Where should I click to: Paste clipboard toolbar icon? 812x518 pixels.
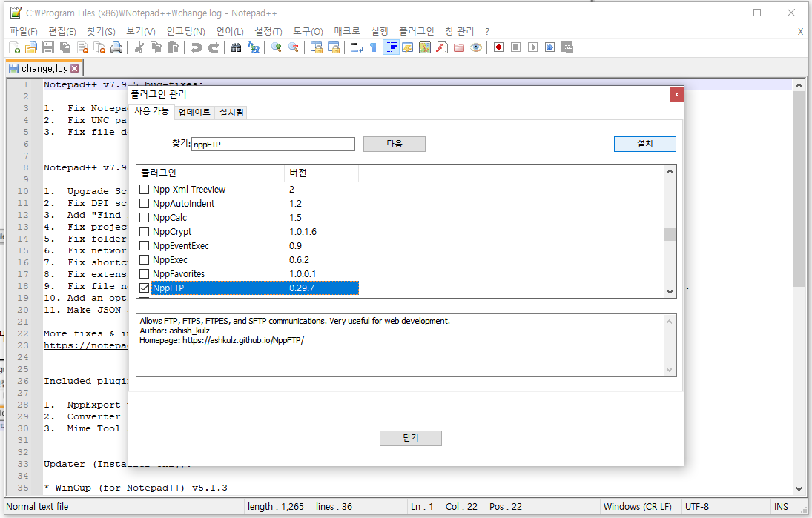pos(173,47)
